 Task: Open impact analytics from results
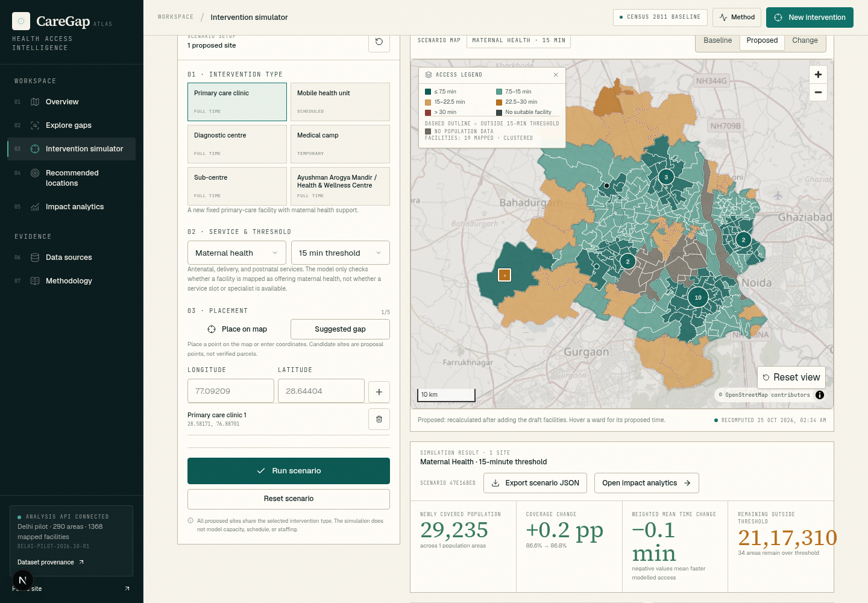click(647, 483)
